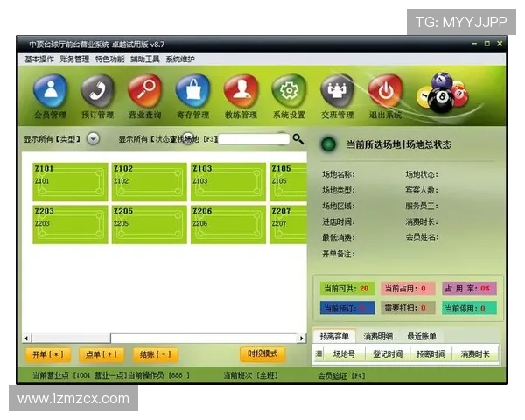Viewport: 525px width, 420px height.
Task: Click 当前可供 green status box
Action: pos(347,289)
